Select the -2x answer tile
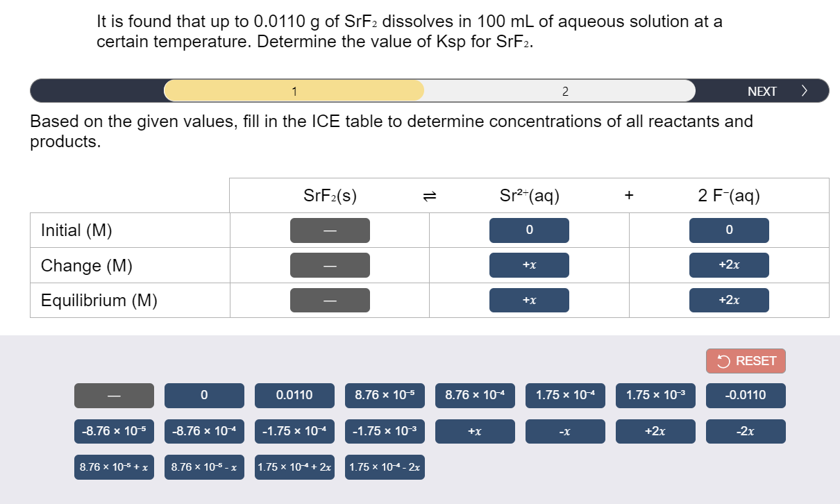 [x=746, y=431]
